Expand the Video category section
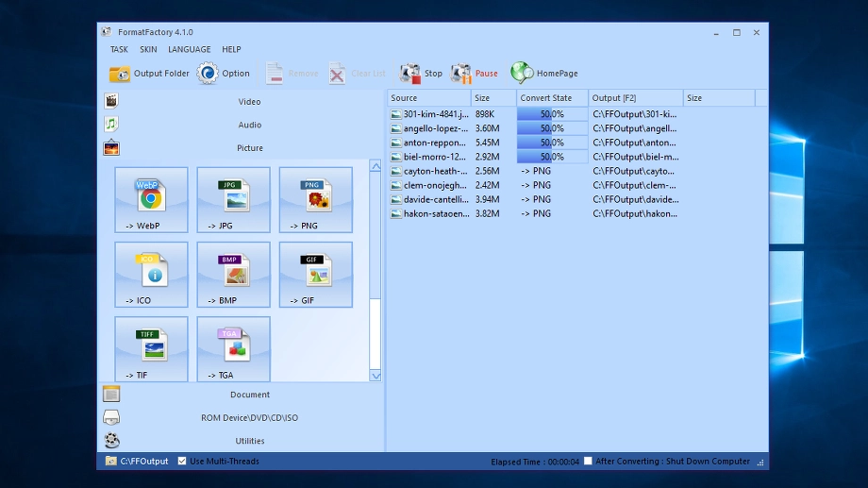The image size is (868, 488). pyautogui.click(x=249, y=102)
